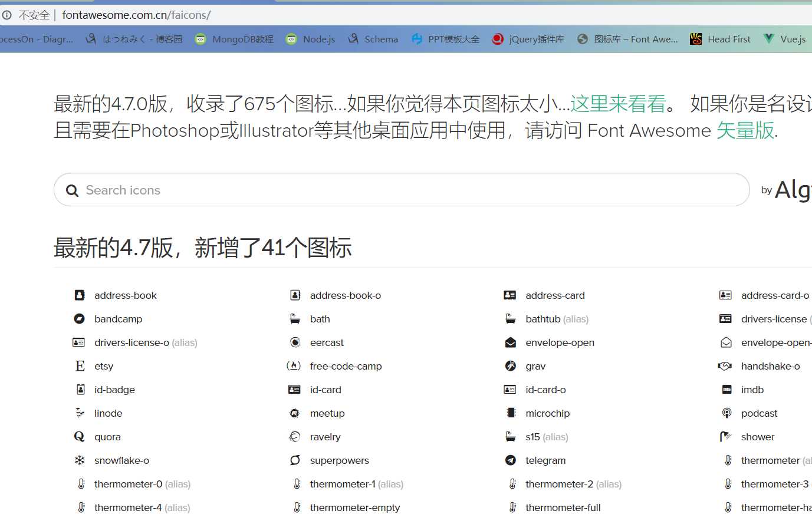Click the id-card-o entry
Viewport: 812px width, 514px height.
pos(535,390)
